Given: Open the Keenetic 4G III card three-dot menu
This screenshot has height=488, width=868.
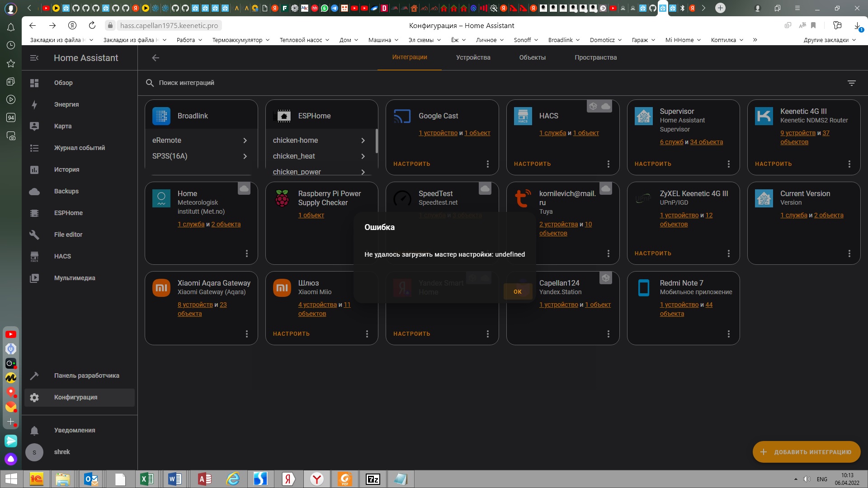Looking at the screenshot, I should pyautogui.click(x=849, y=164).
